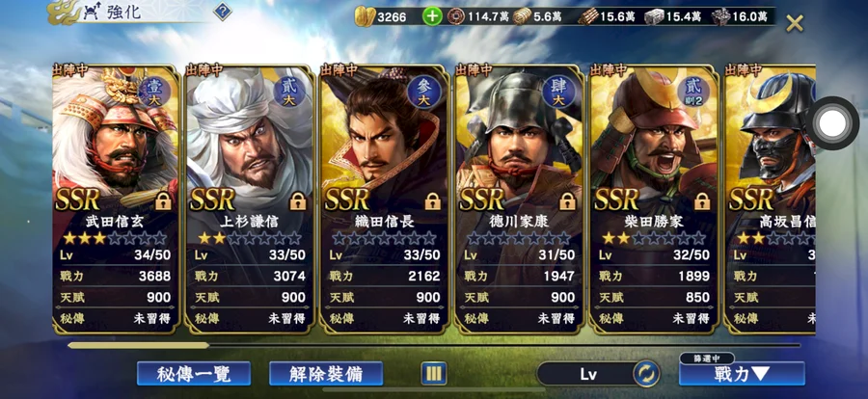Click the 解除裝備 button
868x399 pixels.
click(326, 374)
